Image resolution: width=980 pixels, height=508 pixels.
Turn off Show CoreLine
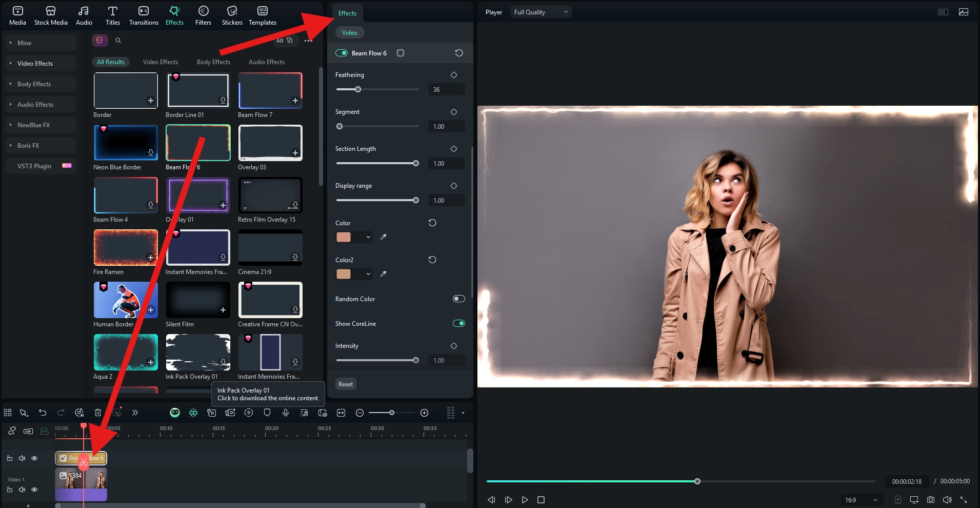pyautogui.click(x=458, y=323)
